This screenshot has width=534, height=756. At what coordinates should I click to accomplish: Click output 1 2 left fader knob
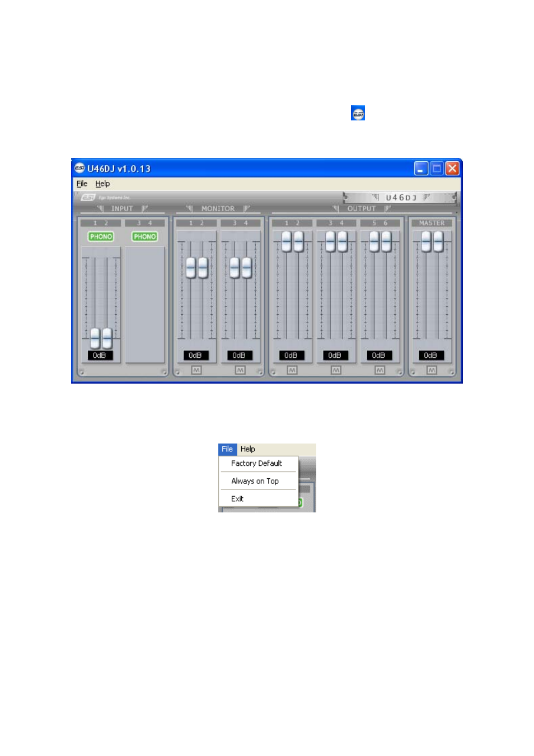pos(287,241)
